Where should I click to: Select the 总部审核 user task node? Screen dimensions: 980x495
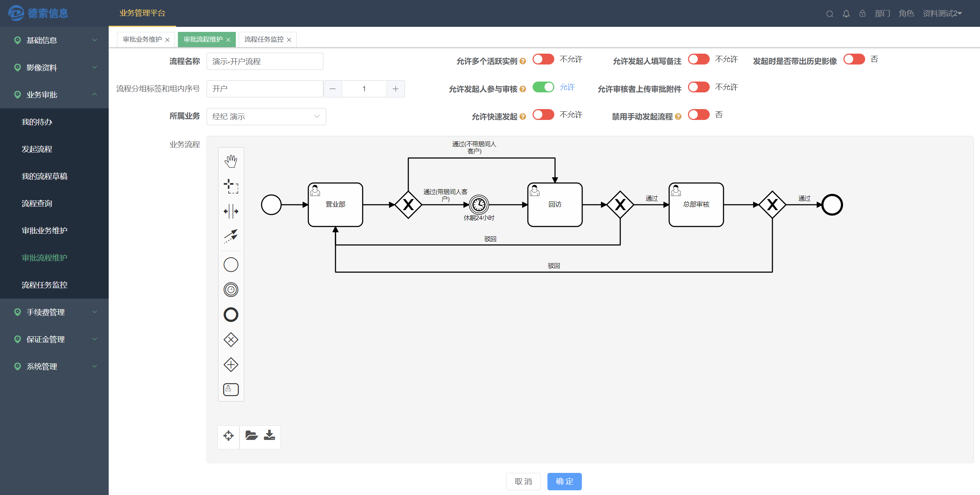pyautogui.click(x=696, y=205)
